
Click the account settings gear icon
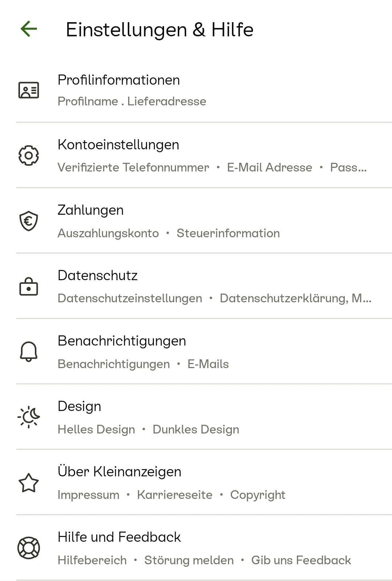coord(29,156)
